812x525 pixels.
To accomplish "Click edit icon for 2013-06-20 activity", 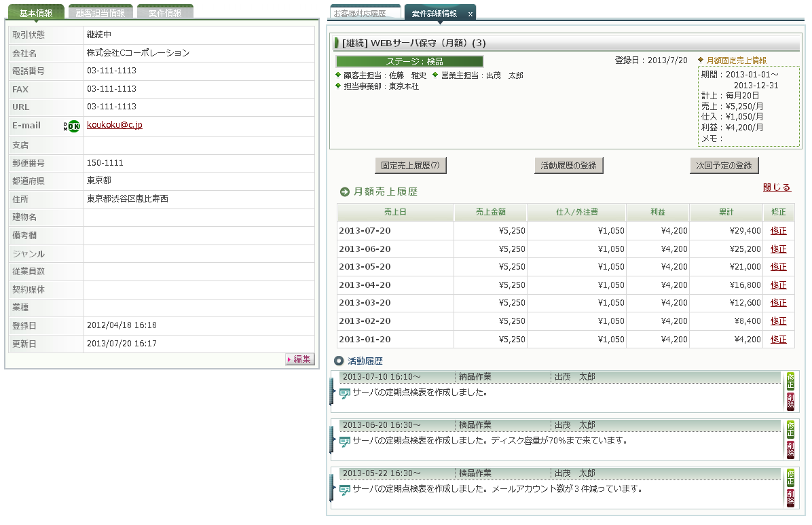I will 790,429.
